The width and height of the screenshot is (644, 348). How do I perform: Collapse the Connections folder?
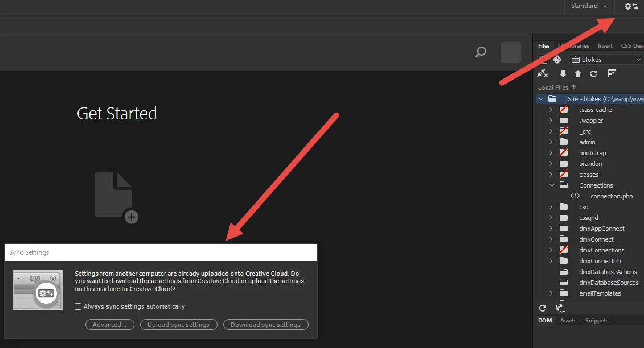(552, 185)
